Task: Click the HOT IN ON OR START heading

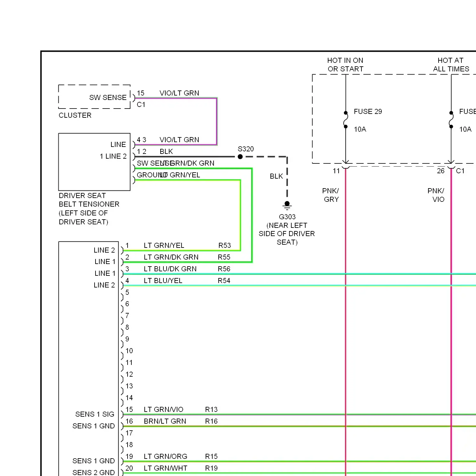Action: click(x=345, y=64)
